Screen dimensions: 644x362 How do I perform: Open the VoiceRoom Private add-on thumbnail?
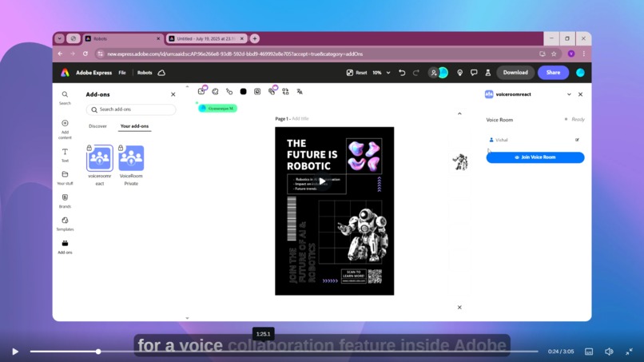[131, 157]
